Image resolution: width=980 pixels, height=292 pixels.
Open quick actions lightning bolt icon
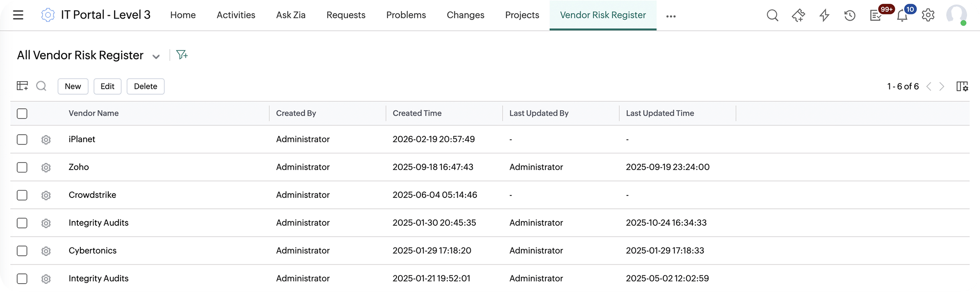click(x=824, y=16)
